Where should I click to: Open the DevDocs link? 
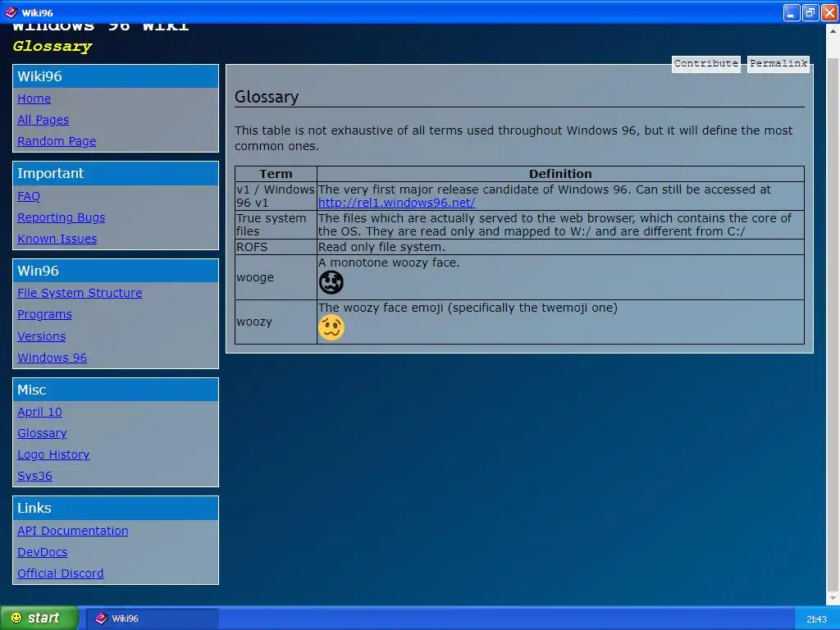coord(43,552)
